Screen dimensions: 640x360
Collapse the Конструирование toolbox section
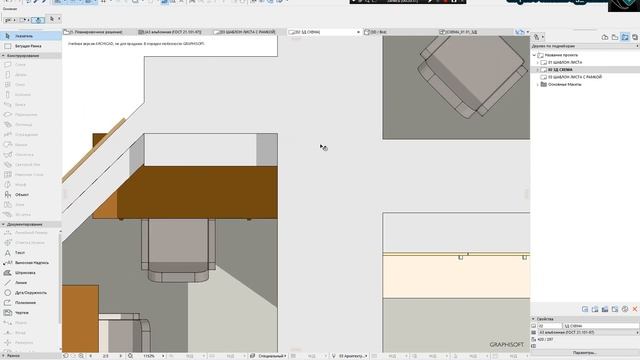click(x=3, y=56)
